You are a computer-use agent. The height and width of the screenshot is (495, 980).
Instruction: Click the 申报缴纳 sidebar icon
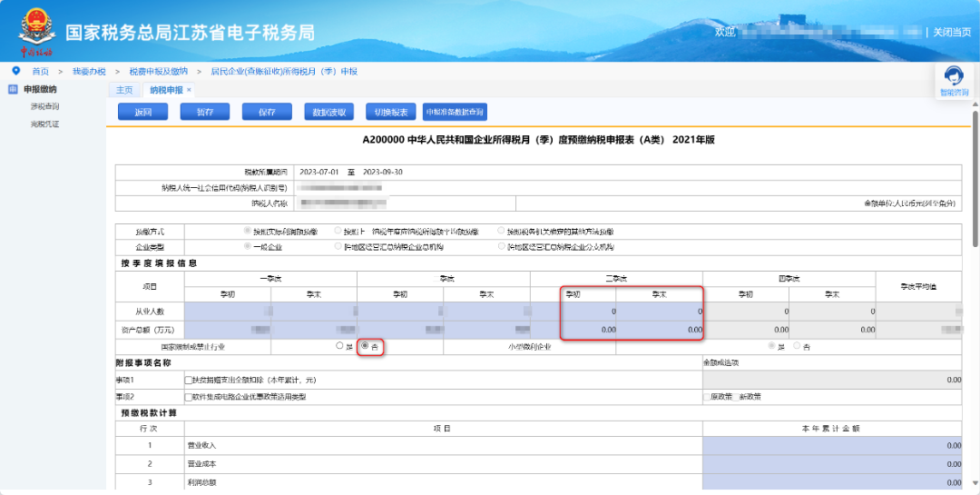tap(13, 90)
